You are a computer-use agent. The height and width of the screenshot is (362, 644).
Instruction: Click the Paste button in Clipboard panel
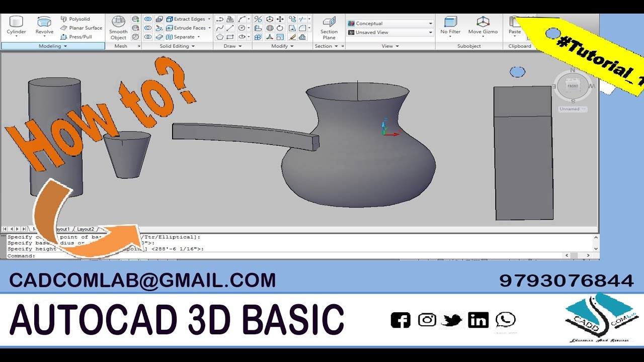[515, 25]
